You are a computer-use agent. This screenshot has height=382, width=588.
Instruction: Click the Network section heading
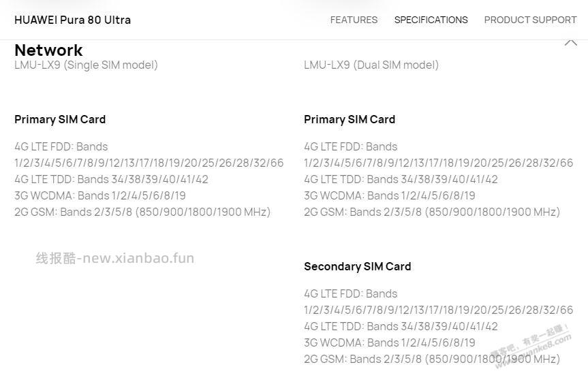click(x=48, y=50)
